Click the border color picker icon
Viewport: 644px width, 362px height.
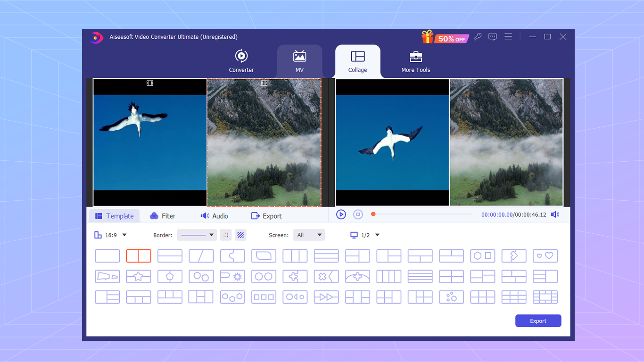pyautogui.click(x=225, y=235)
